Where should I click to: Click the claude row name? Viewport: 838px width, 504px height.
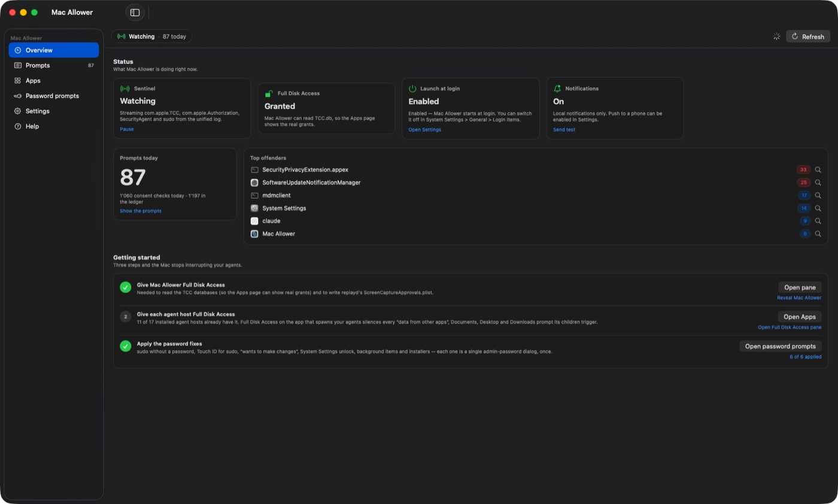(x=271, y=221)
